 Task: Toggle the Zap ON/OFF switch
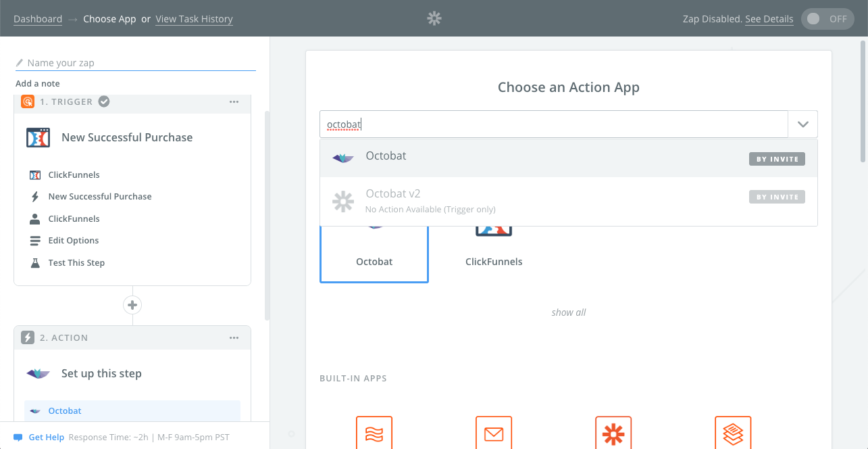827,19
